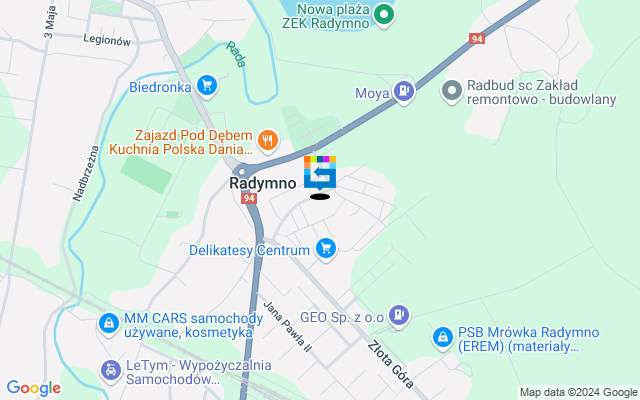The width and height of the screenshot is (640, 400).
Task: Open the PSB Mrówka Radymno shop pin
Action: 443,338
